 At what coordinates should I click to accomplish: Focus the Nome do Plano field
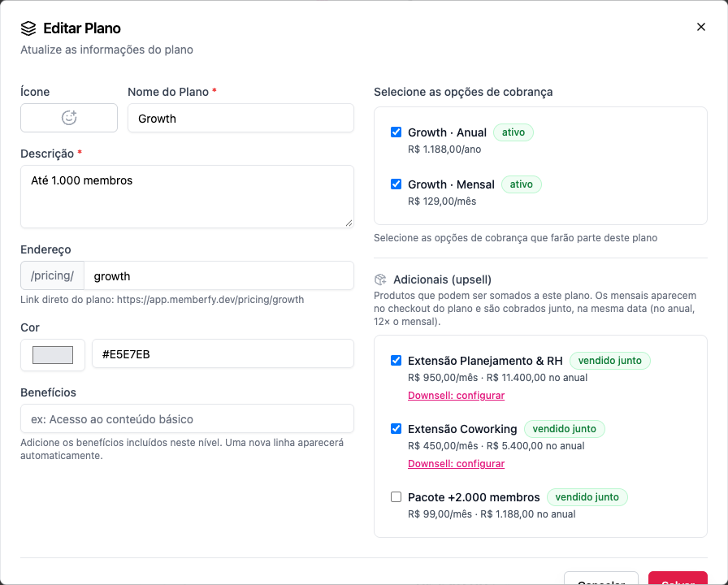pyautogui.click(x=240, y=119)
